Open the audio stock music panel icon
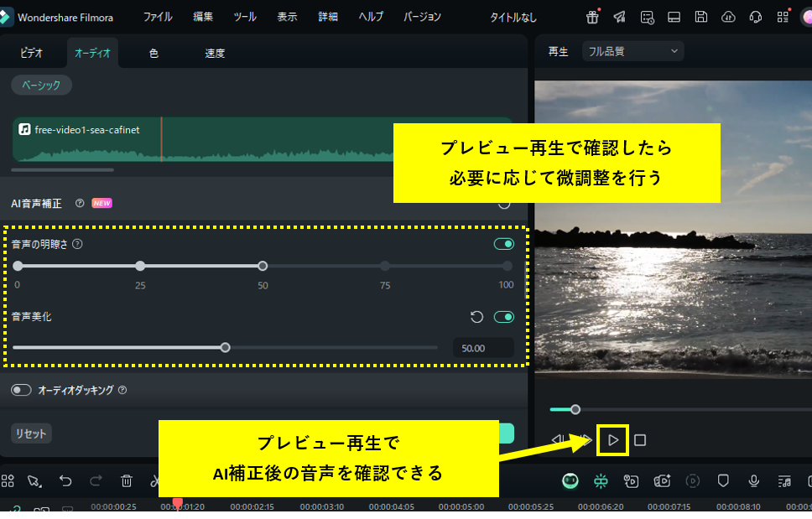 (784, 480)
